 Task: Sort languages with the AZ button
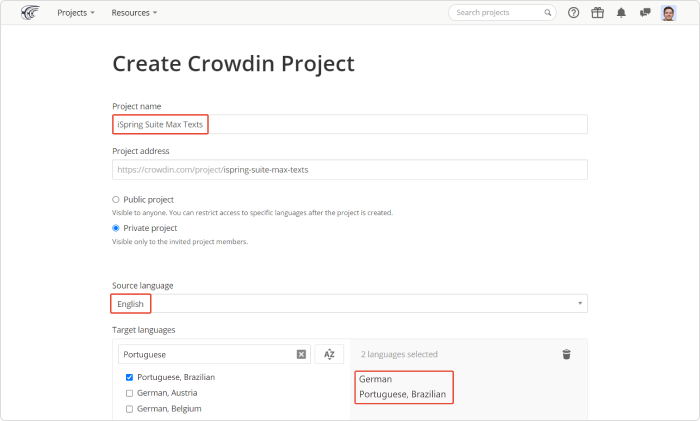[329, 354]
